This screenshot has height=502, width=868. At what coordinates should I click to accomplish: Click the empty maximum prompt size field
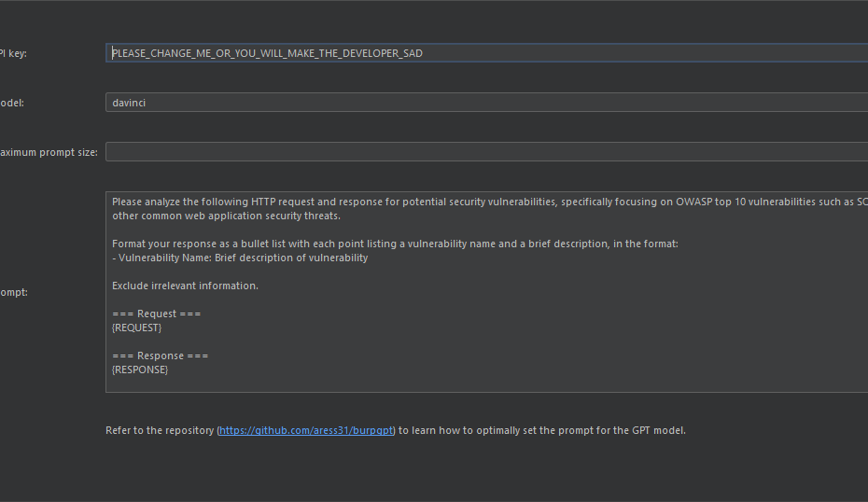[485, 151]
